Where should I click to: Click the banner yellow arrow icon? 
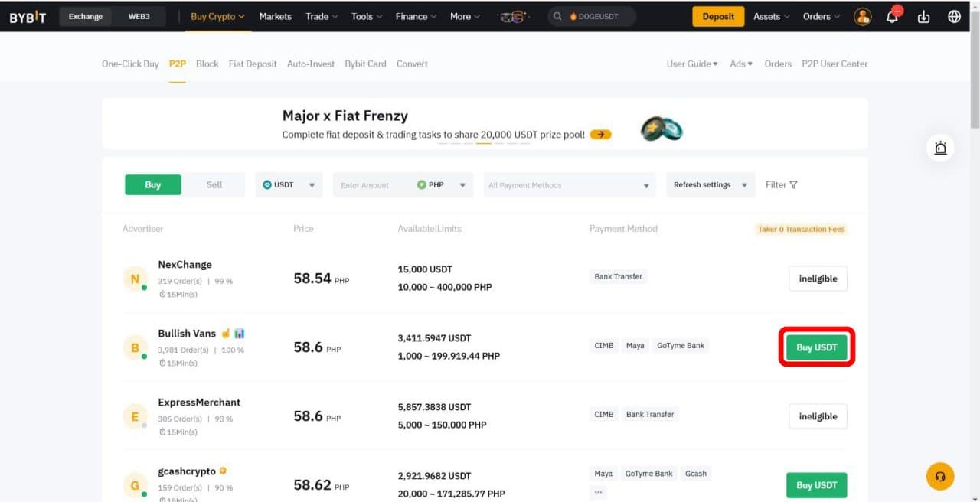pos(601,135)
